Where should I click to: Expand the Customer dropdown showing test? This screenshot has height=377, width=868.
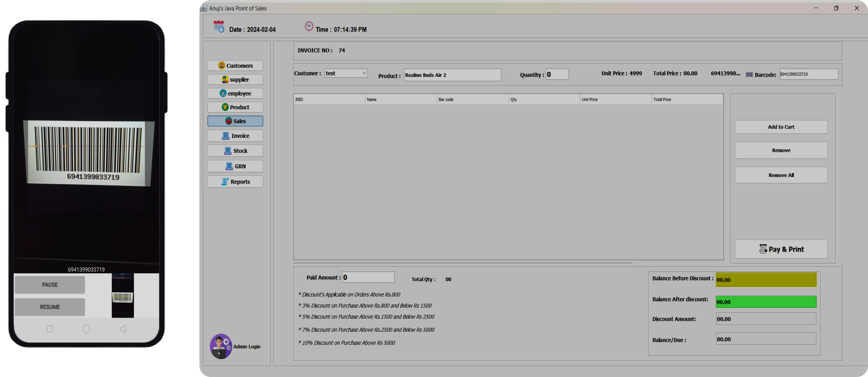pyautogui.click(x=364, y=73)
